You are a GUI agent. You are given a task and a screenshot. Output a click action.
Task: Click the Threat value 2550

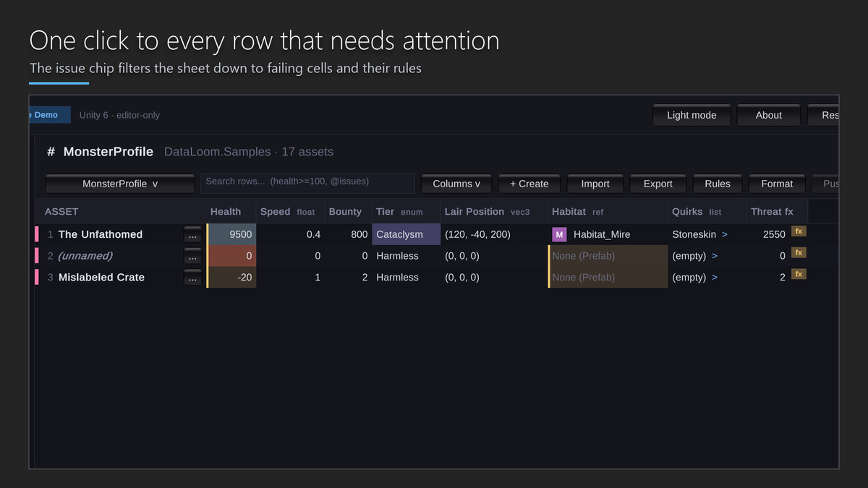(774, 234)
